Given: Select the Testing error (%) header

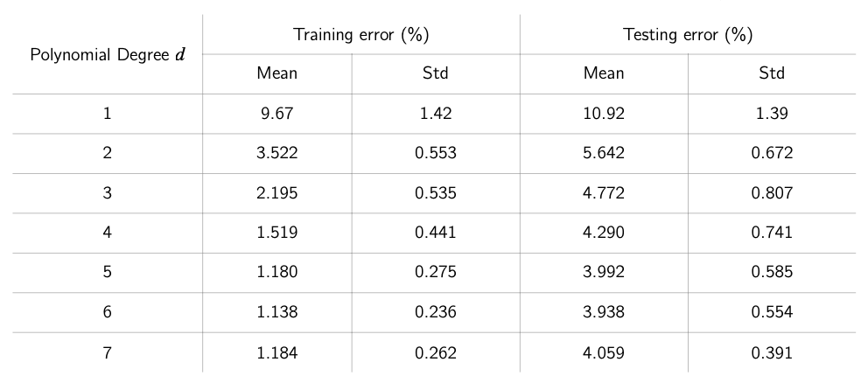Looking at the screenshot, I should [x=688, y=35].
